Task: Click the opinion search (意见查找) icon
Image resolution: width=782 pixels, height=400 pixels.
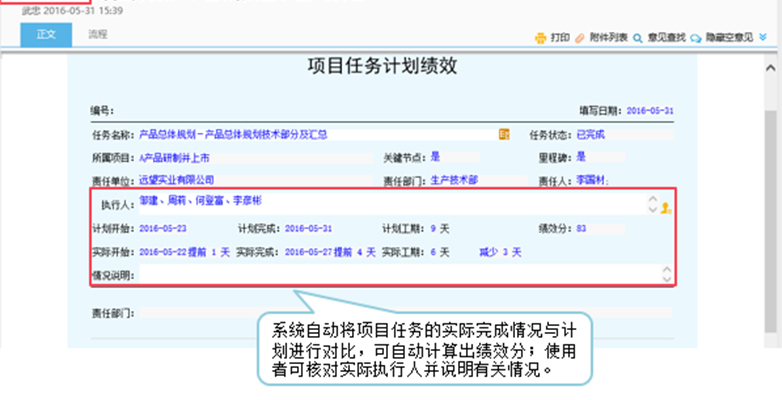Action: 638,38
